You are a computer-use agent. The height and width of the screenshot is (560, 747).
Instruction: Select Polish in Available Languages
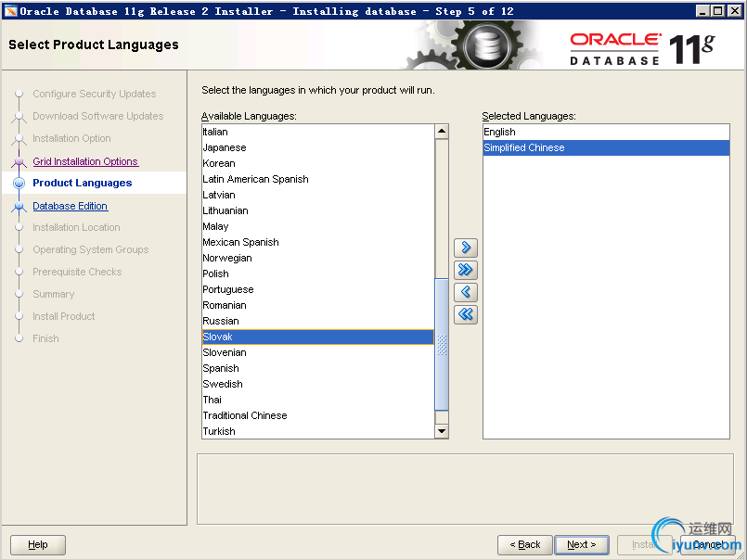pyautogui.click(x=317, y=274)
